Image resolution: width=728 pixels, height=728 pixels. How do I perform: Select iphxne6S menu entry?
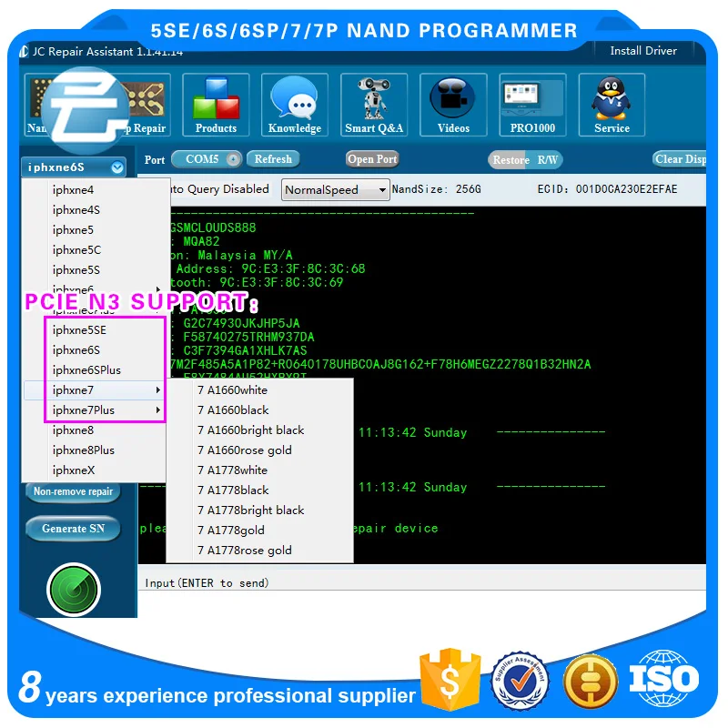[96, 350]
